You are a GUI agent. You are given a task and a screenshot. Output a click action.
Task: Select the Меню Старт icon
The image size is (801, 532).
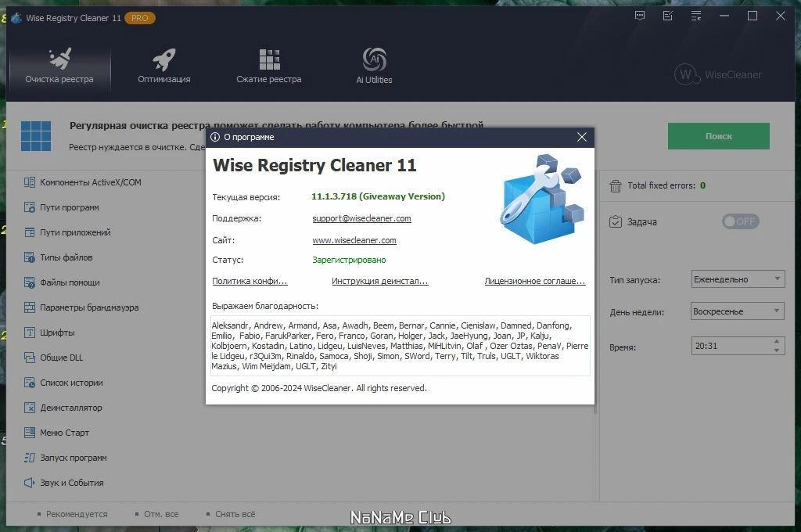(x=30, y=433)
